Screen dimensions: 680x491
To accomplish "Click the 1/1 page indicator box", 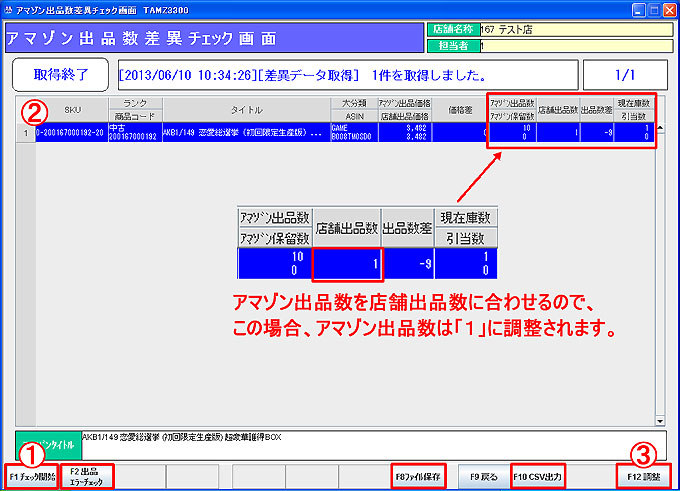I will tap(624, 74).
